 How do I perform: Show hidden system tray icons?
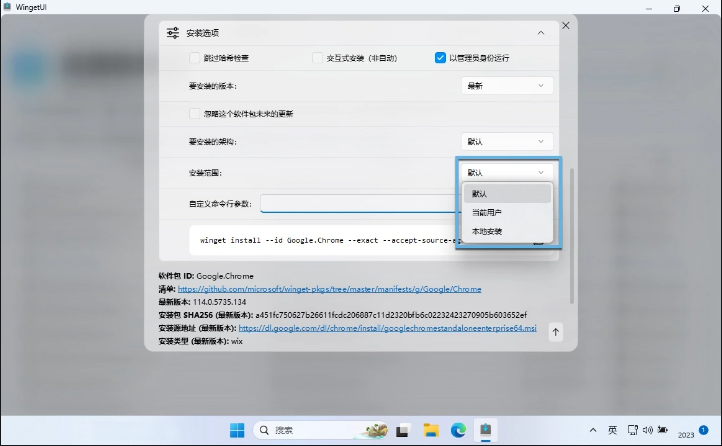[x=591, y=429]
